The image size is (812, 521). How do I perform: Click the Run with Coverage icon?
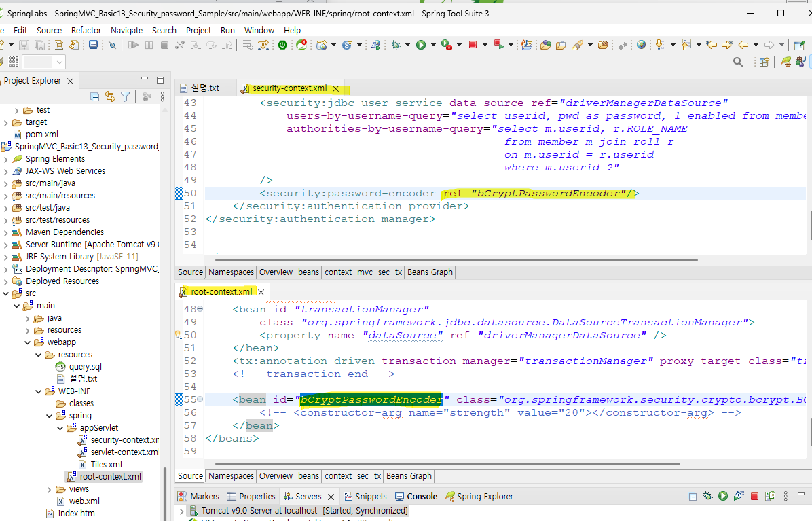(446, 45)
